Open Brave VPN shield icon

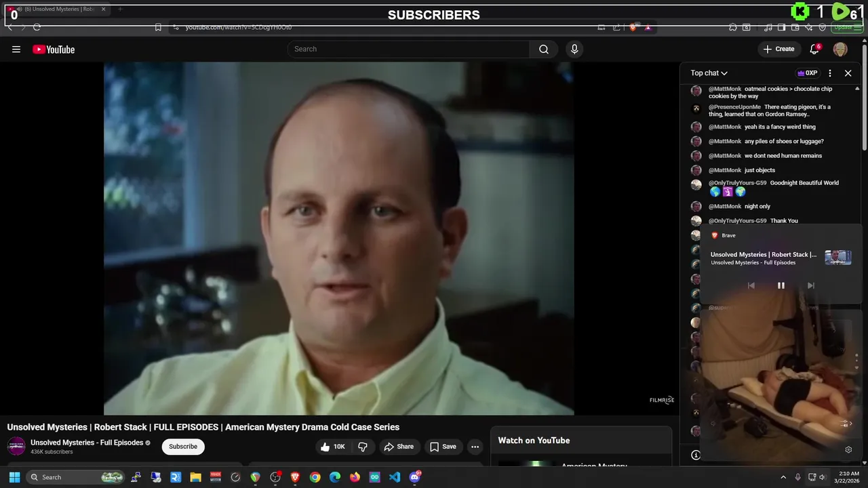pos(822,27)
